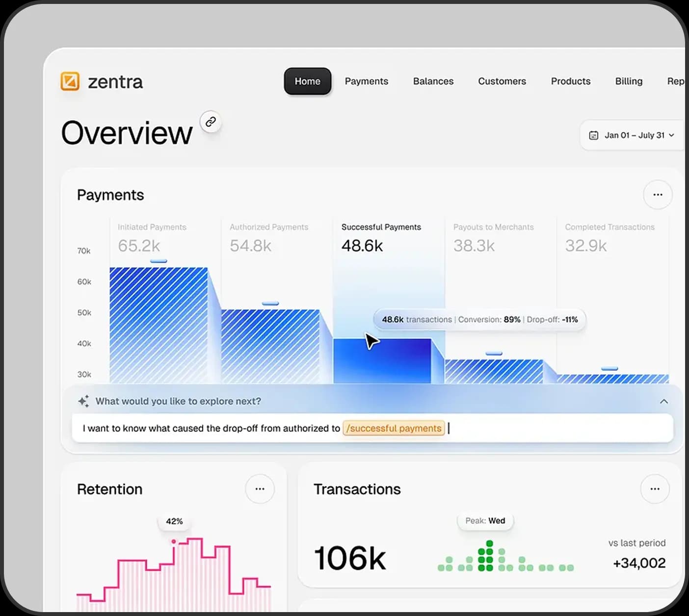This screenshot has height=616, width=689.
Task: Click the 70k axis label
Action: coord(84,251)
